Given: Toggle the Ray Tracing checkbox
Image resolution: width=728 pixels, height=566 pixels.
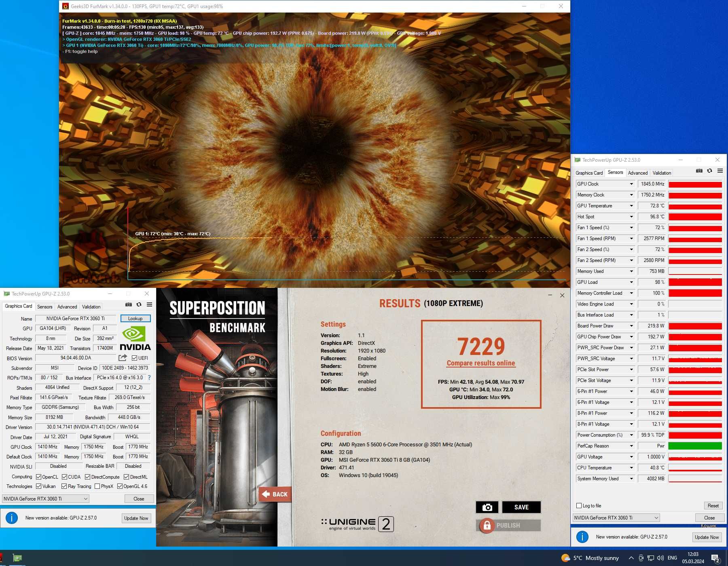Looking at the screenshot, I should pos(64,486).
